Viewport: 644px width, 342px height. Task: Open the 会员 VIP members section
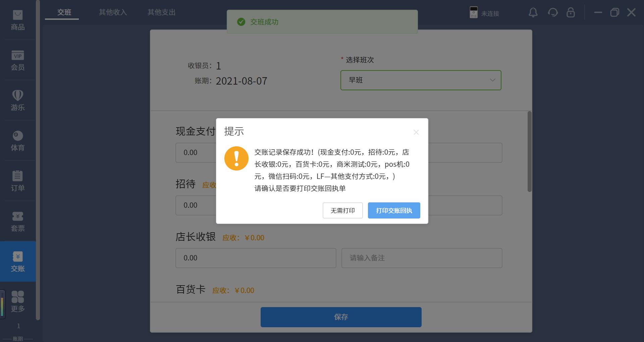click(x=18, y=60)
